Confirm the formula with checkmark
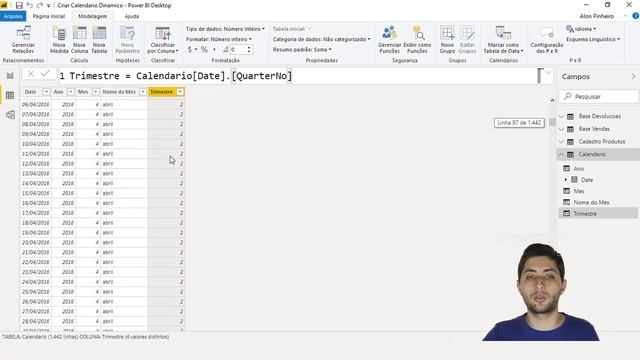 (x=45, y=74)
